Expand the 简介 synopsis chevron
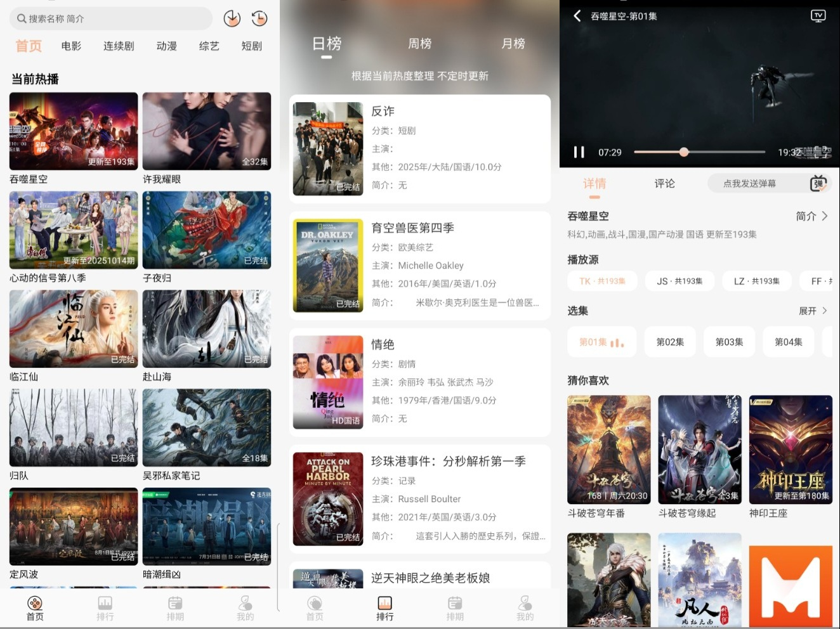This screenshot has height=629, width=840. 812,216
